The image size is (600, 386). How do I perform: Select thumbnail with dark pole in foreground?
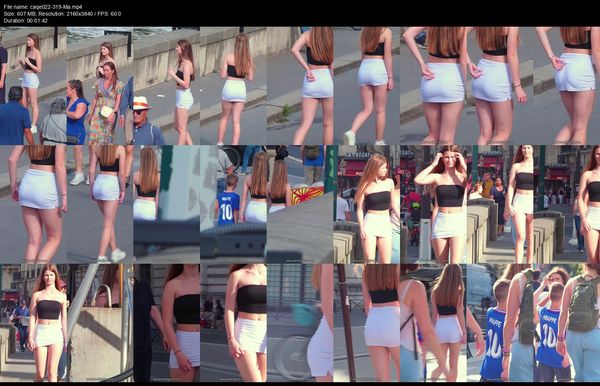367,322
